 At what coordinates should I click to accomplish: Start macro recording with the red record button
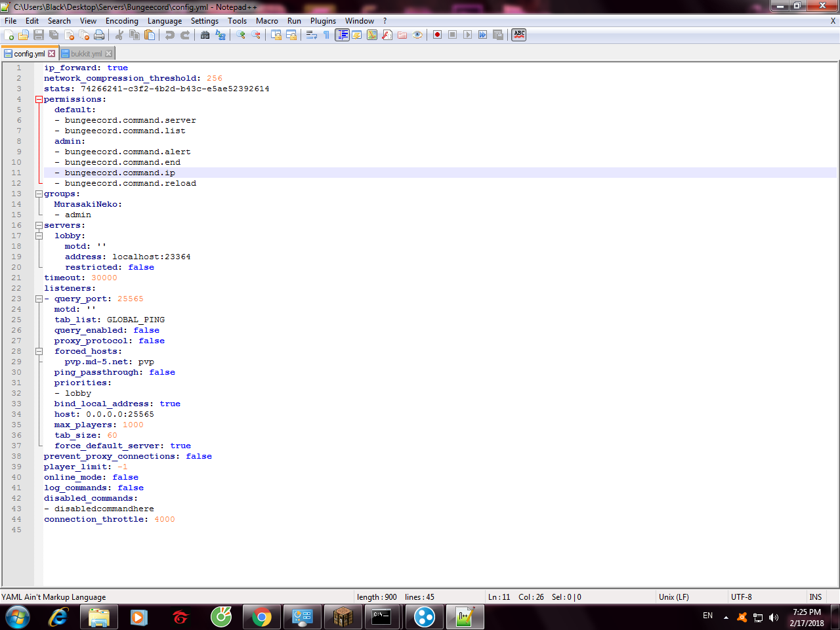pos(437,35)
